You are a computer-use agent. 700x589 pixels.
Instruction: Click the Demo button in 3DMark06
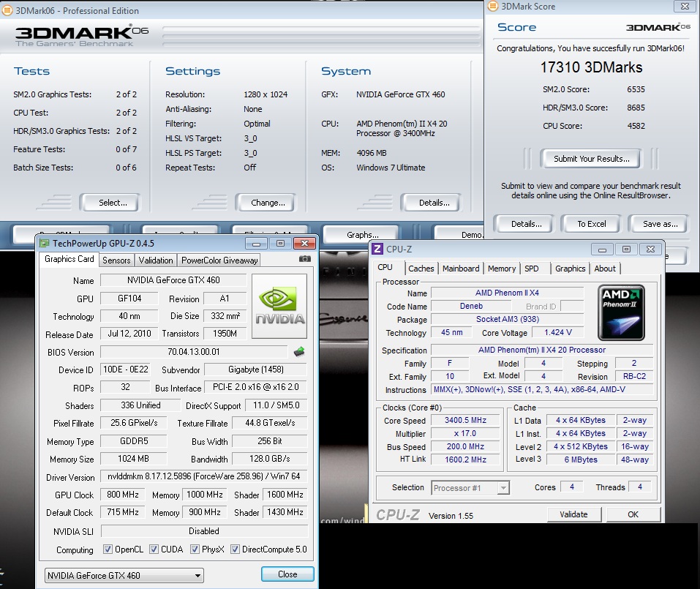point(459,234)
